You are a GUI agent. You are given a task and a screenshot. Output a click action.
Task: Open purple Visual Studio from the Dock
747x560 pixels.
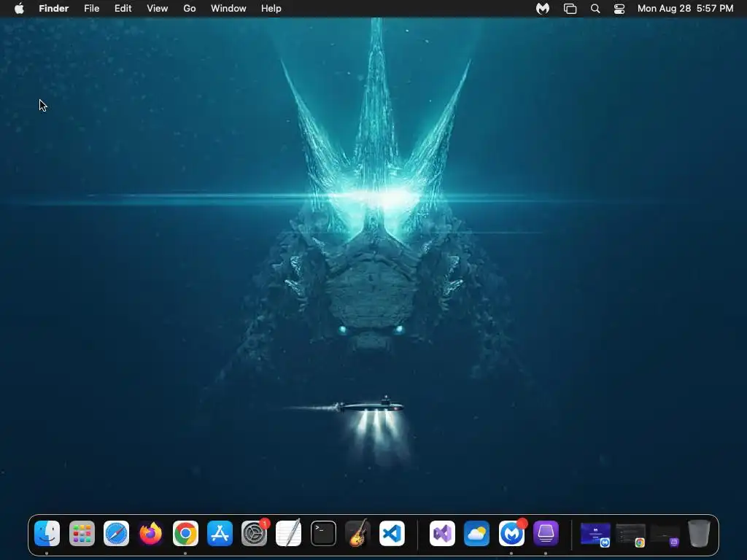click(442, 533)
